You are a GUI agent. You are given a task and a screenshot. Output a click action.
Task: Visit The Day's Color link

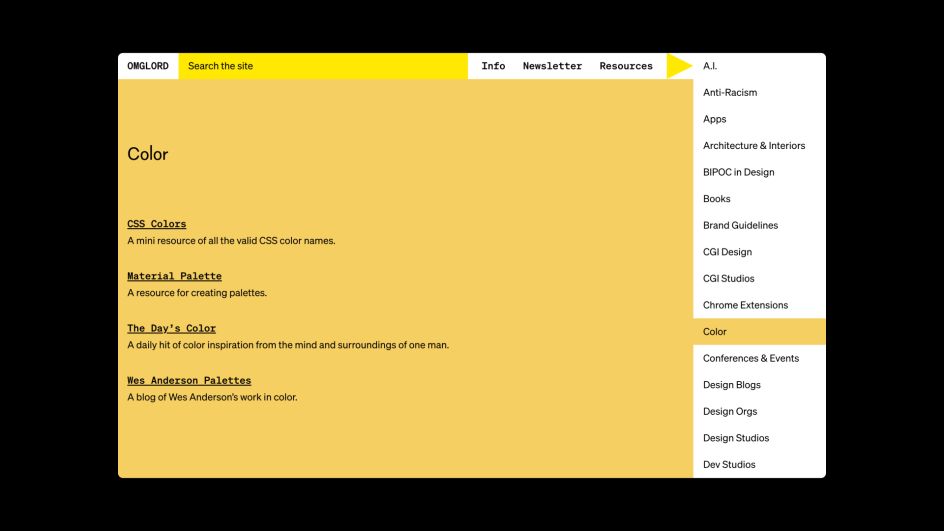(172, 328)
